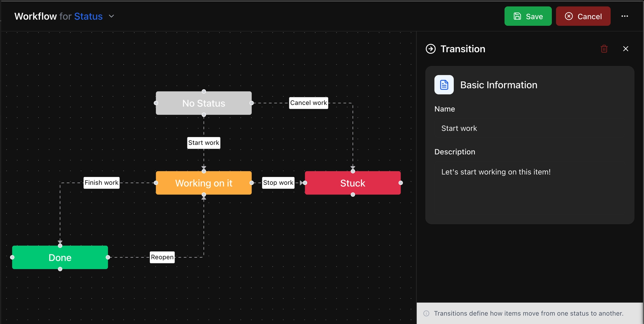The width and height of the screenshot is (644, 324).
Task: Click the info icon in footer hint
Action: point(426,313)
